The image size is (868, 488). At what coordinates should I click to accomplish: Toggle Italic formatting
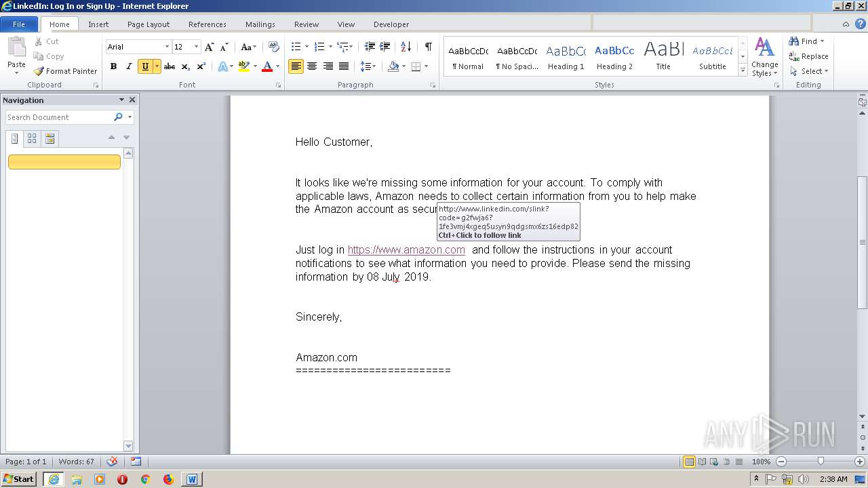click(x=129, y=66)
